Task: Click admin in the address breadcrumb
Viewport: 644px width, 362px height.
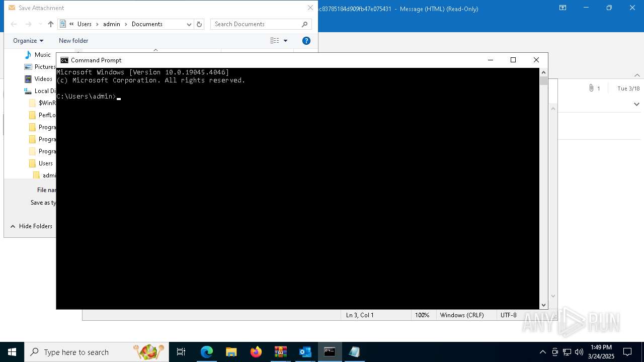Action: pyautogui.click(x=112, y=24)
